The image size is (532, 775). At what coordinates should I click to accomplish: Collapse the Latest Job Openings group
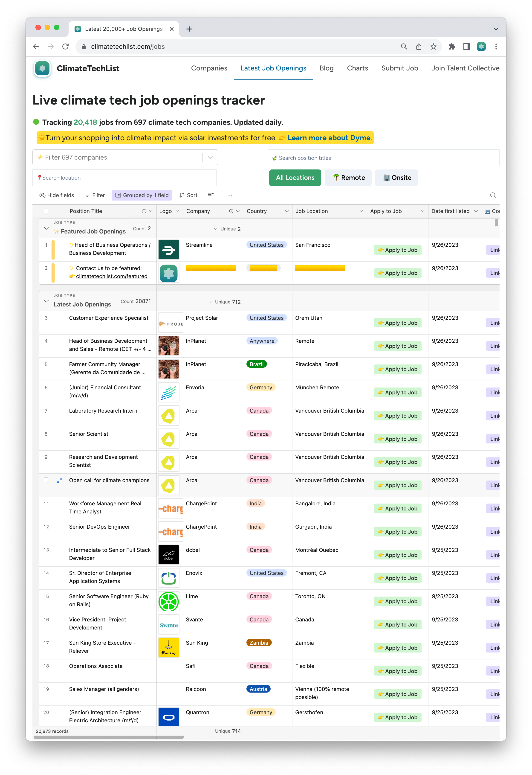[46, 301]
